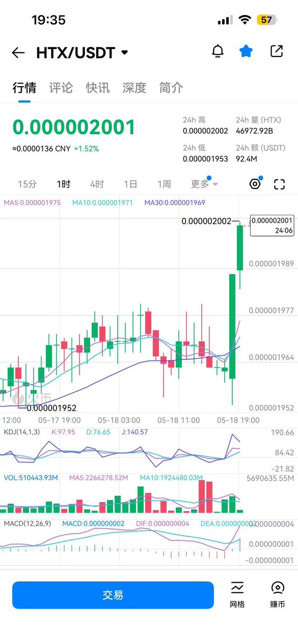
Task: Switch to the 深度 tab
Action: pyautogui.click(x=134, y=88)
